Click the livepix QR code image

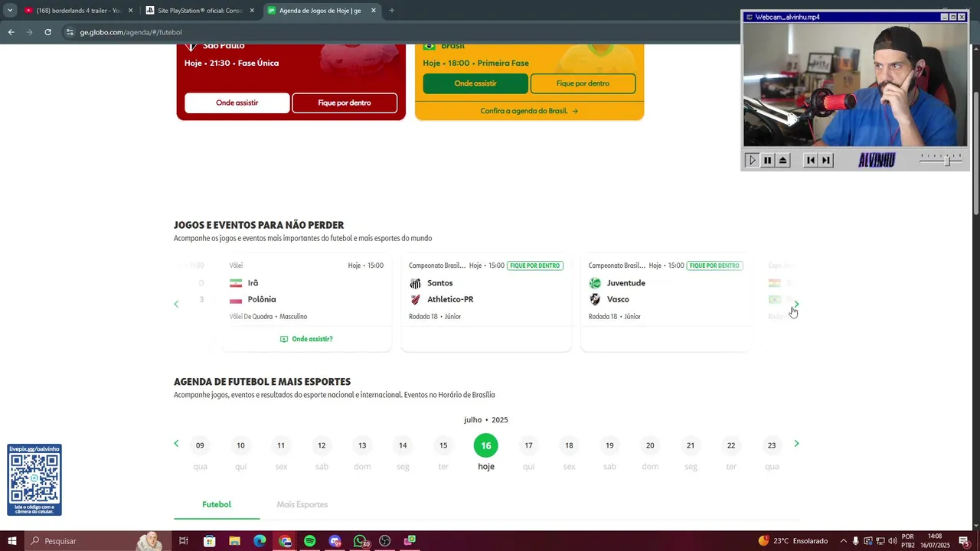(x=34, y=479)
